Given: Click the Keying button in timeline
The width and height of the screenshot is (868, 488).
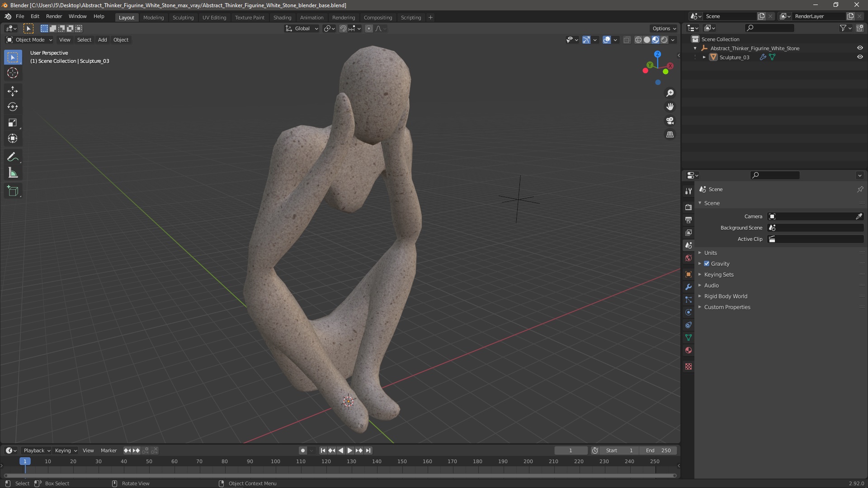Looking at the screenshot, I should 66,450.
